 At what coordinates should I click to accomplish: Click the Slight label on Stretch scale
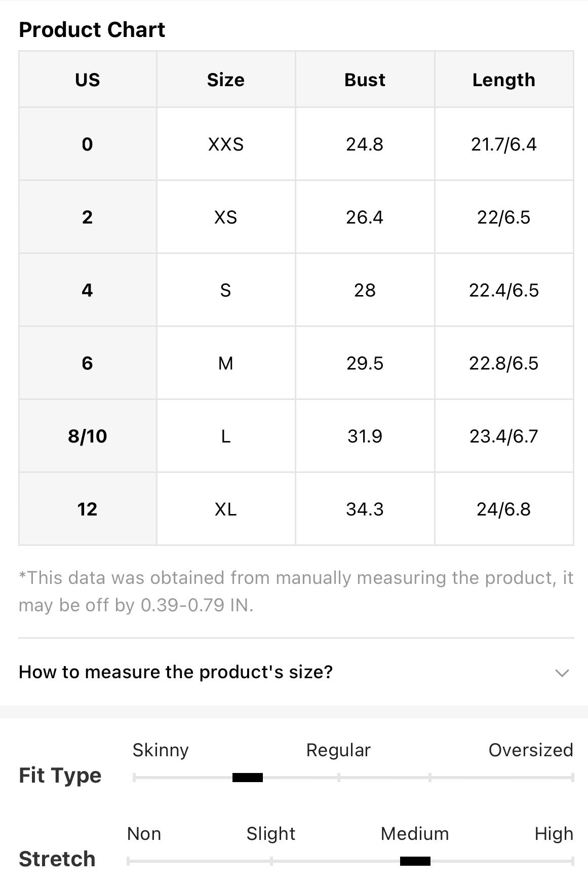point(271,834)
